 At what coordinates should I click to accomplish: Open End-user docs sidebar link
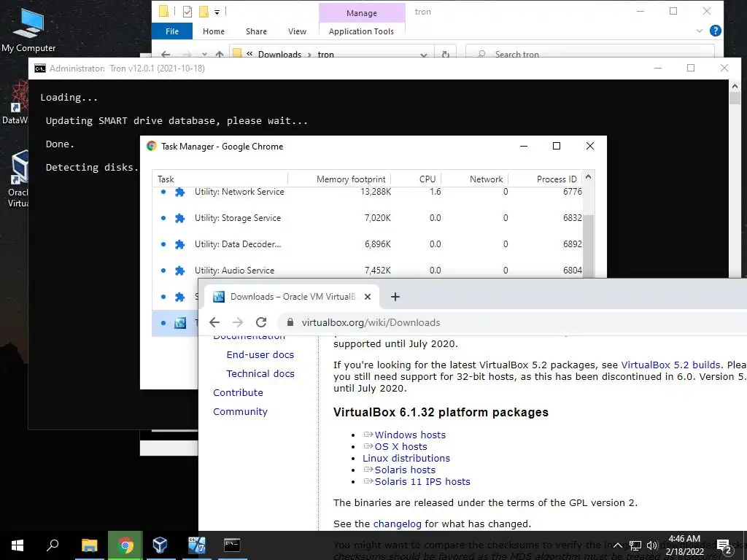[x=260, y=355]
